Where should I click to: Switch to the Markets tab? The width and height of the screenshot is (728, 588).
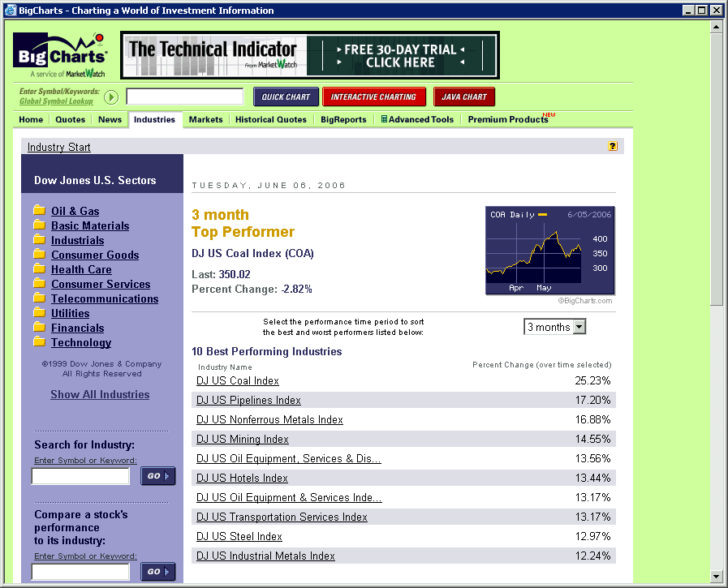[205, 118]
